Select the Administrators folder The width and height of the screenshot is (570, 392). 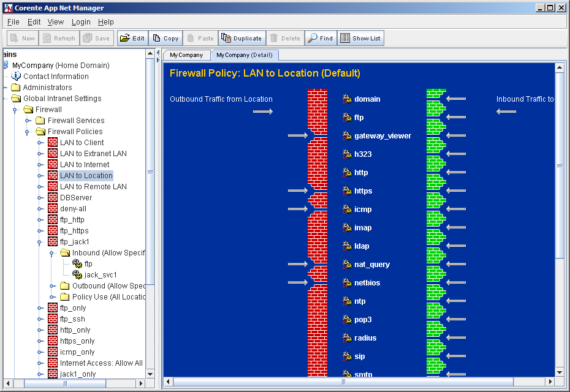coord(47,87)
